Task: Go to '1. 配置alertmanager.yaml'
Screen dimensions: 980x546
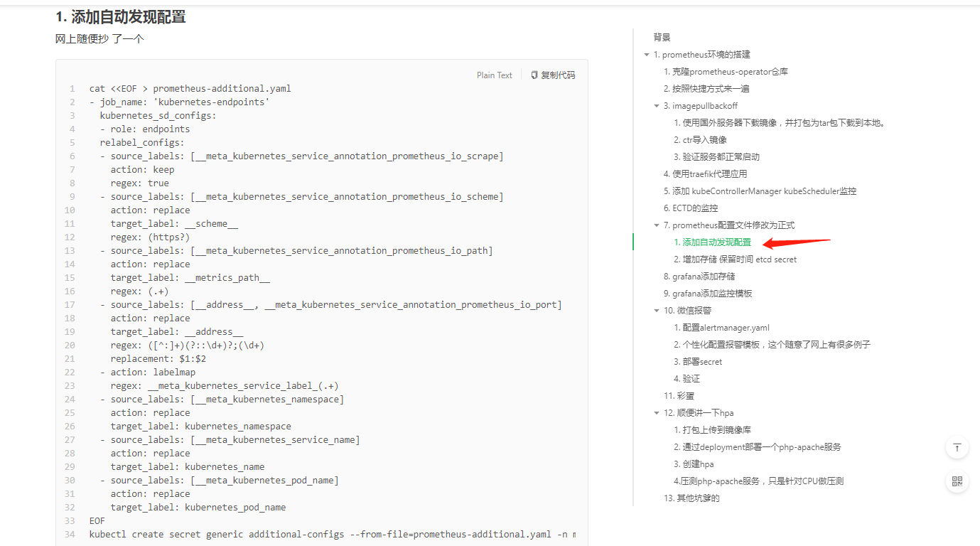Action: (721, 328)
